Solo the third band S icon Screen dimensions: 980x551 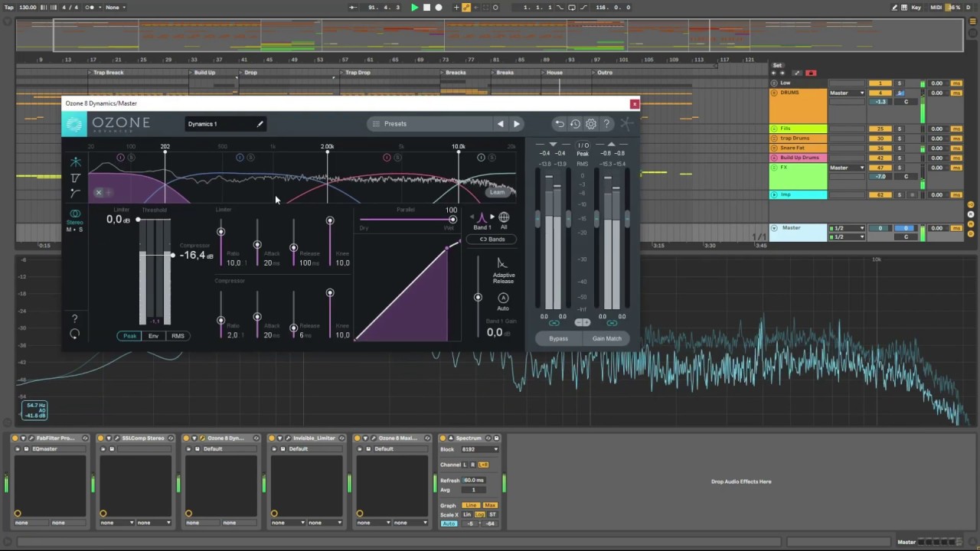(x=397, y=158)
